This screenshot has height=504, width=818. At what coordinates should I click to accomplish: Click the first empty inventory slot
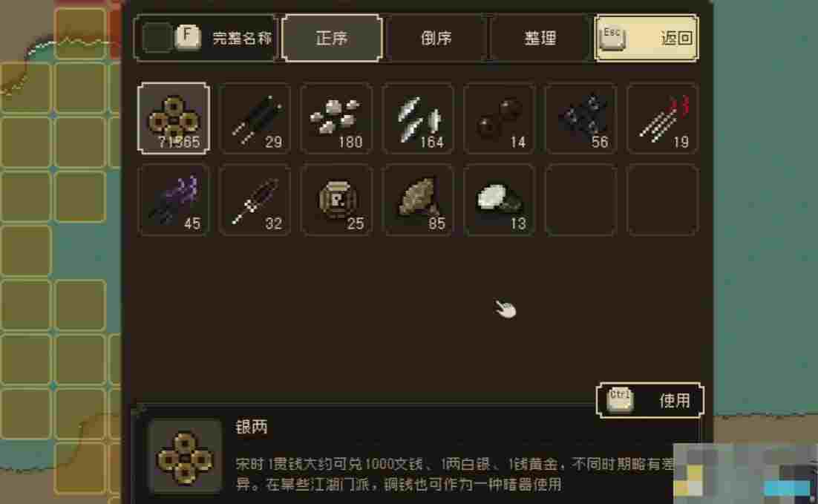[580, 200]
